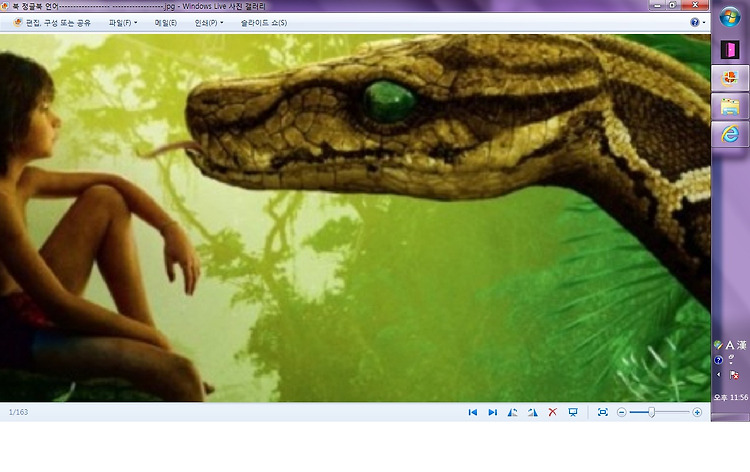750x472 pixels.
Task: Click the language bar options icon
Action: pos(731,359)
